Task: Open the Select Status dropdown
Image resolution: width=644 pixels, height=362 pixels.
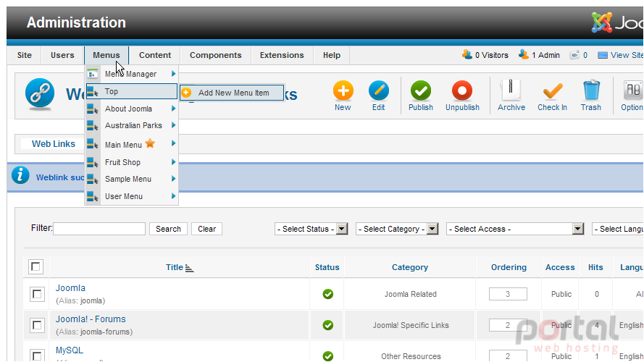Action: [x=311, y=229]
